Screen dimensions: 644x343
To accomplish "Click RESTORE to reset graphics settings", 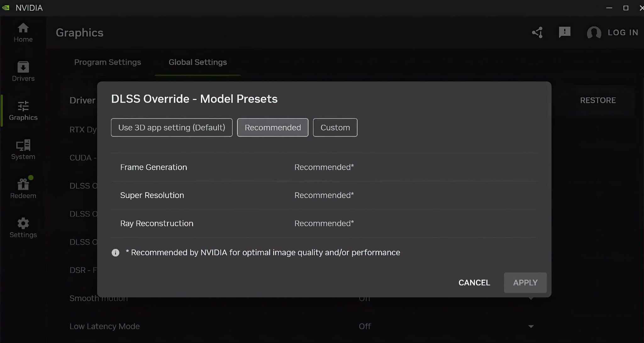I will point(597,100).
